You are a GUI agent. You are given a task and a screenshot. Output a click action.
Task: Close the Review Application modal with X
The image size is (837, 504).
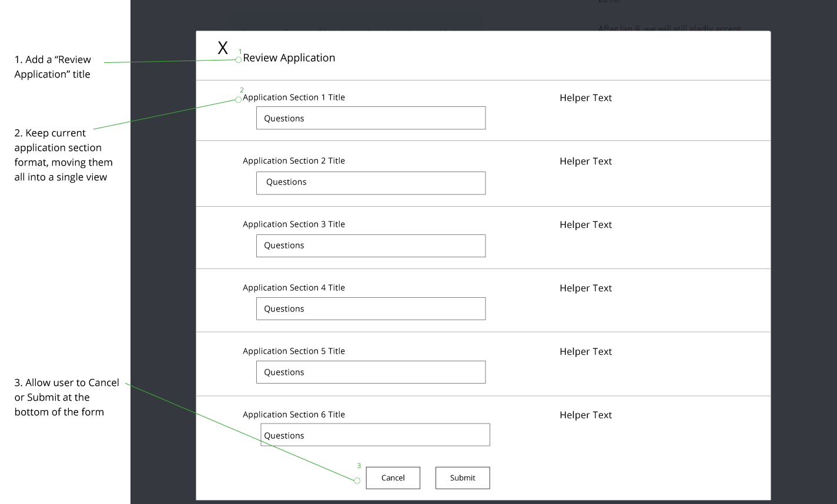click(x=223, y=48)
